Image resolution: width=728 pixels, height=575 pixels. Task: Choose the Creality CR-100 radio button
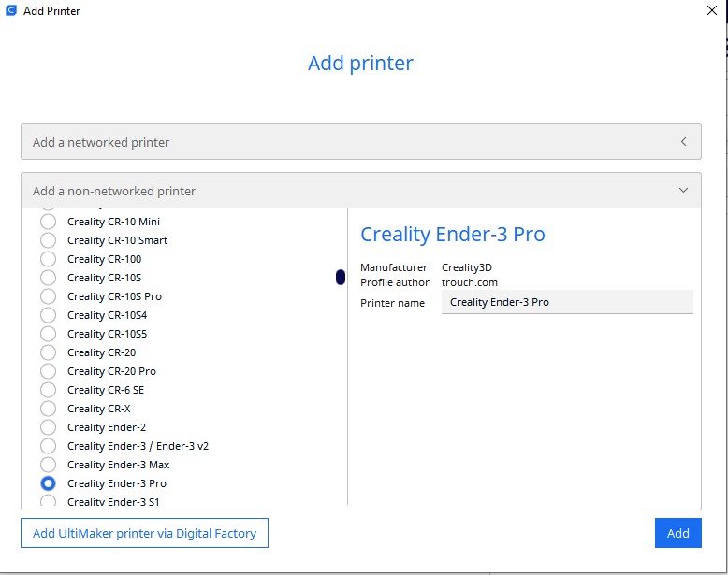point(49,259)
